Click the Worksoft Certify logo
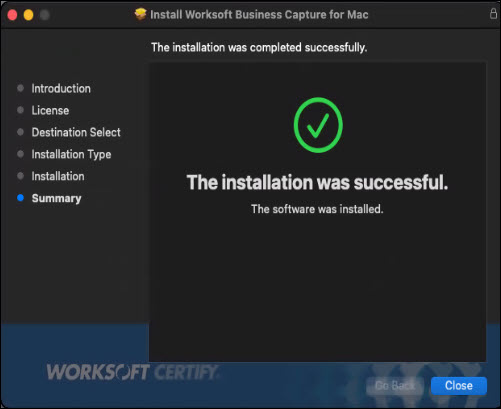The width and height of the screenshot is (501, 409). click(x=133, y=372)
